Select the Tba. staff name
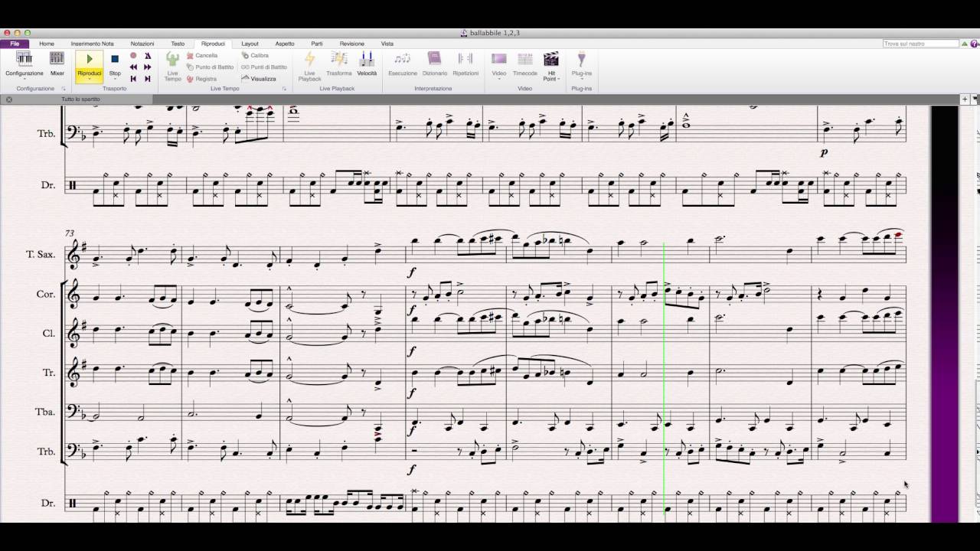This screenshot has height=551, width=980. [x=46, y=412]
